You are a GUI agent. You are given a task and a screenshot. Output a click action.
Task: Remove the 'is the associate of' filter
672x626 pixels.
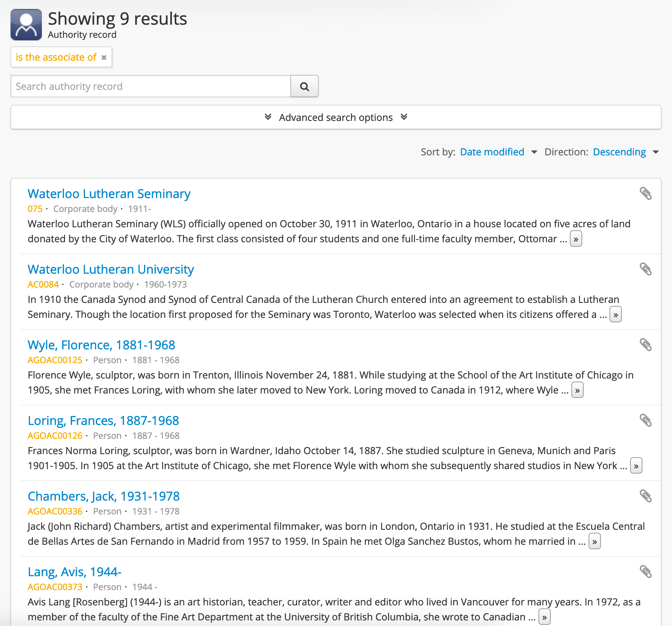pyautogui.click(x=104, y=57)
